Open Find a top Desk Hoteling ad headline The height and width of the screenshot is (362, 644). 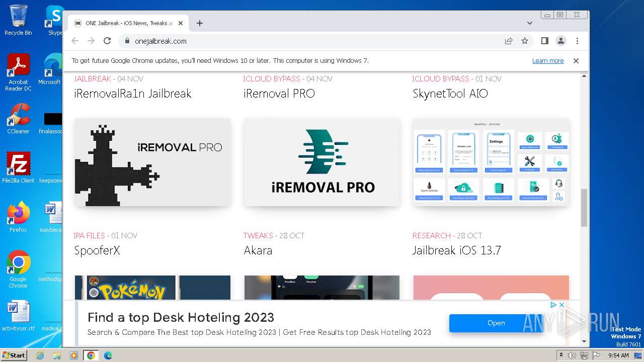(x=181, y=318)
